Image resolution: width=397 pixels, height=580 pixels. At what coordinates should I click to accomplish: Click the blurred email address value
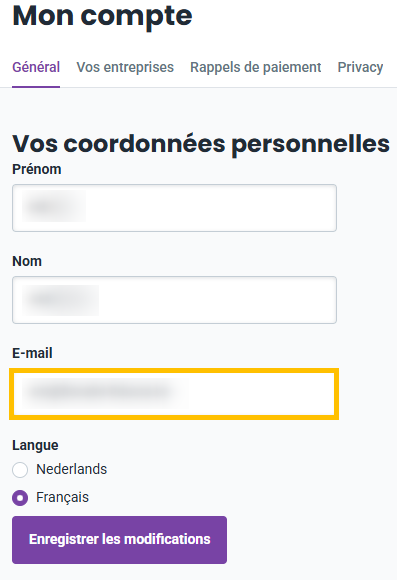click(105, 392)
